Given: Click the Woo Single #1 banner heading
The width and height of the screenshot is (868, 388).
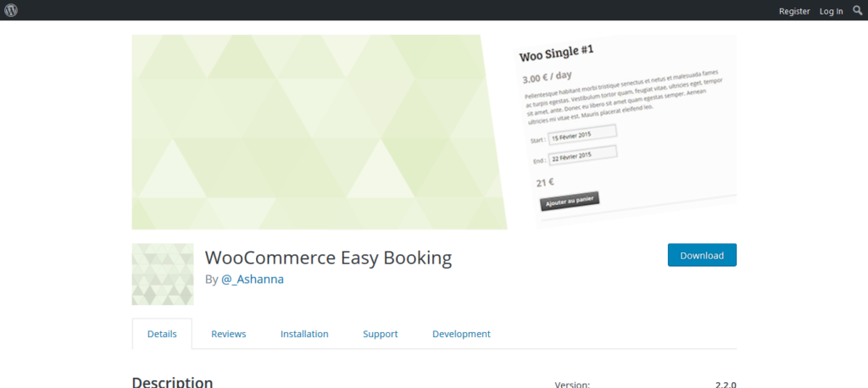Looking at the screenshot, I should point(556,53).
